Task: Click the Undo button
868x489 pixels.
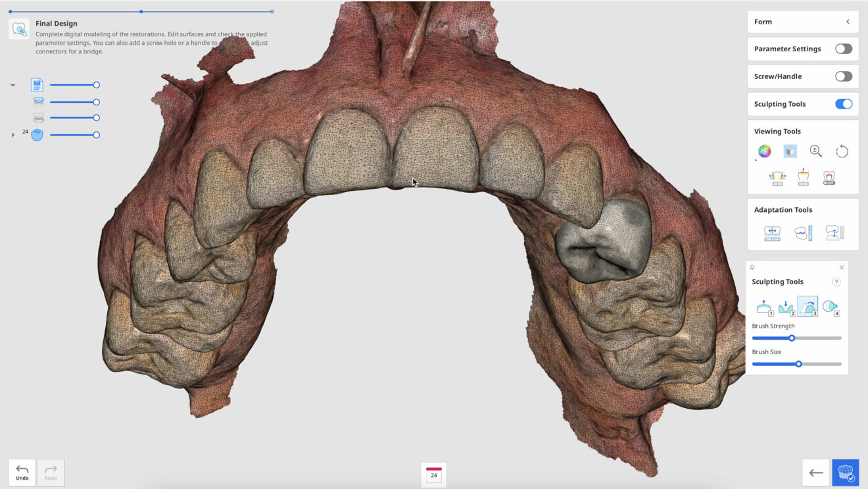Action: click(x=22, y=472)
